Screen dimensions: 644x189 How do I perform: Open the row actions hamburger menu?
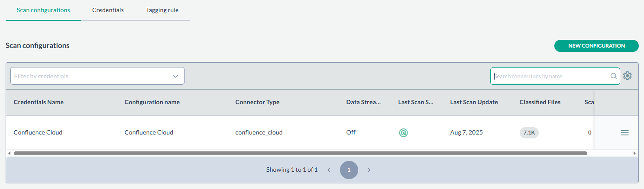[625, 133]
